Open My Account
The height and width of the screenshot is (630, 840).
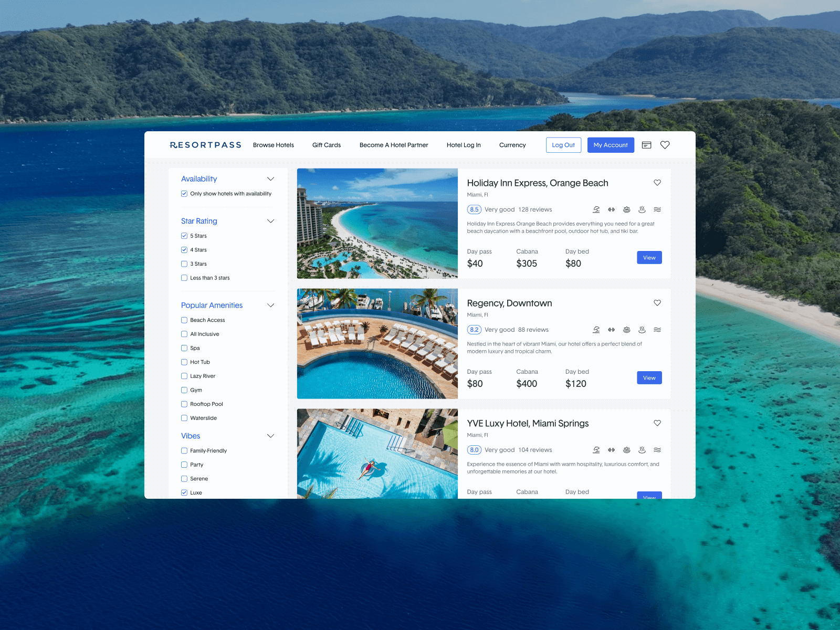(x=611, y=145)
